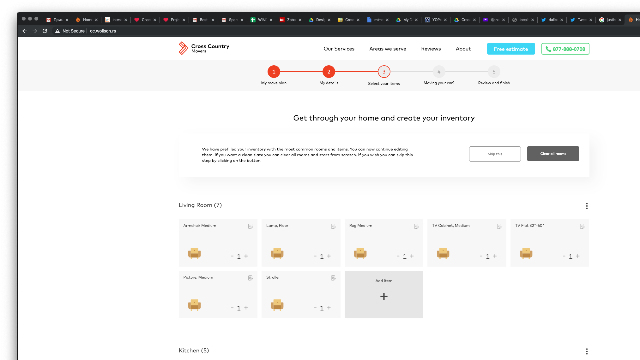The width and height of the screenshot is (640, 360).
Task: Decrease Rug Medium quantity with minus
Action: coord(398,256)
